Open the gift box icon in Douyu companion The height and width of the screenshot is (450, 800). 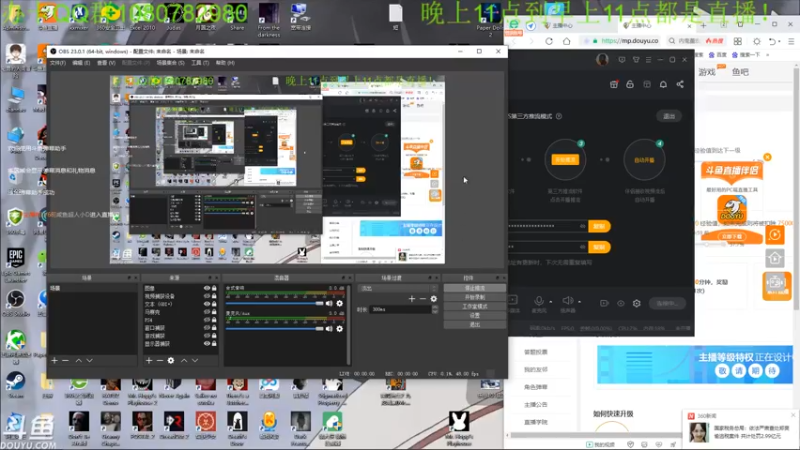614,84
